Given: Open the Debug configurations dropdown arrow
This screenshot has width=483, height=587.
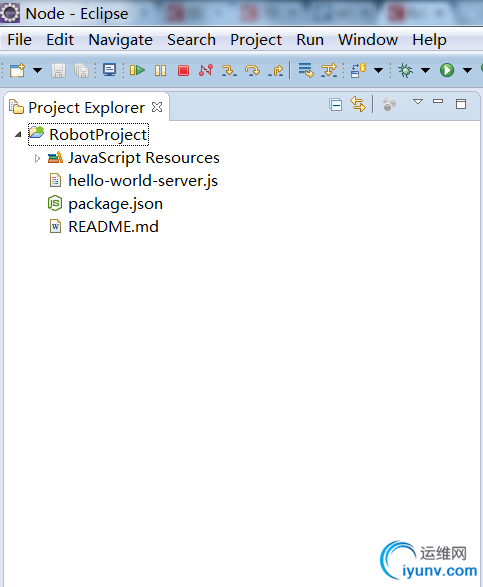Looking at the screenshot, I should click(x=425, y=70).
